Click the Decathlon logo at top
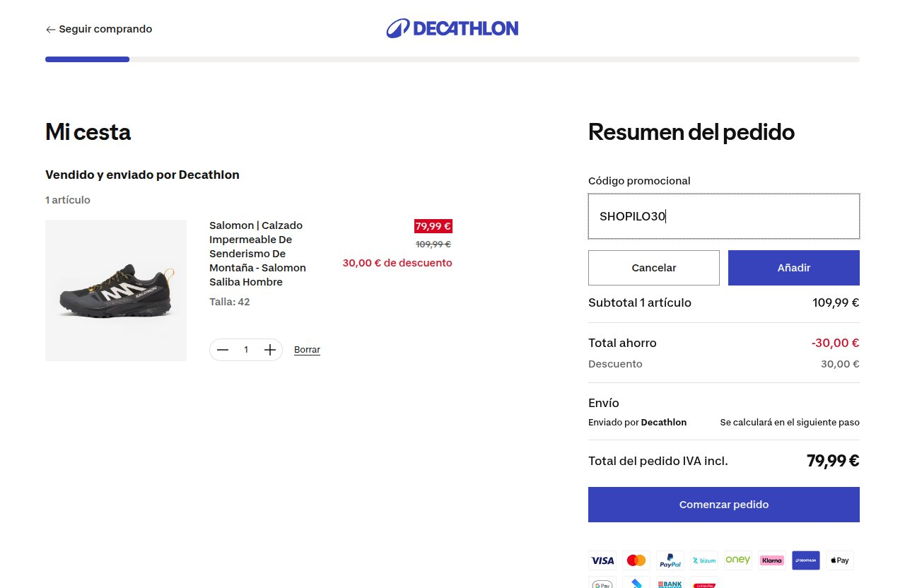Screen dimensions: 905x588 click(x=452, y=28)
